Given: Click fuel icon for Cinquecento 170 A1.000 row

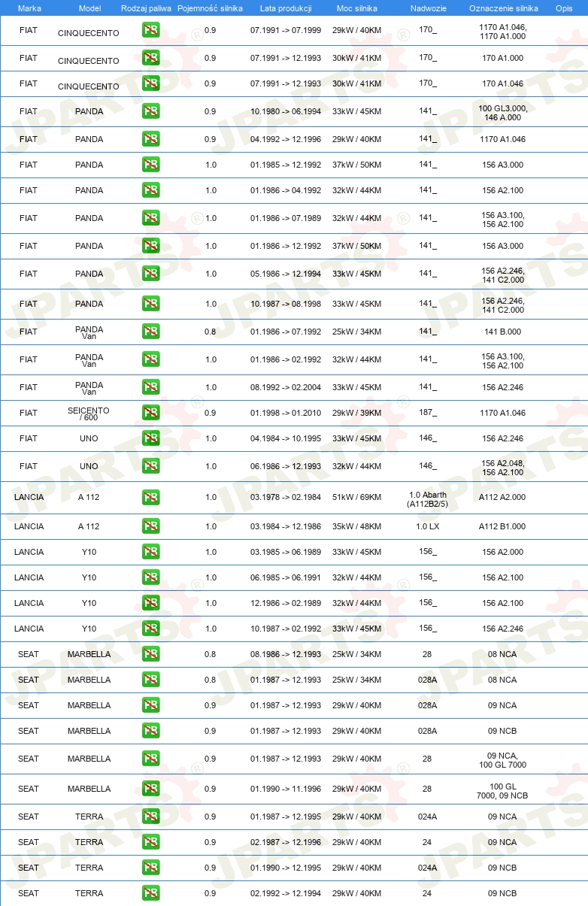Looking at the screenshot, I should coord(150,58).
